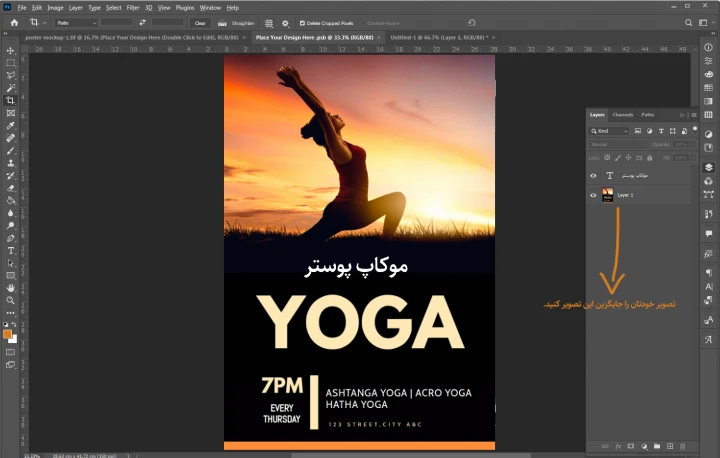Switch to the Channels tab

coord(623,115)
